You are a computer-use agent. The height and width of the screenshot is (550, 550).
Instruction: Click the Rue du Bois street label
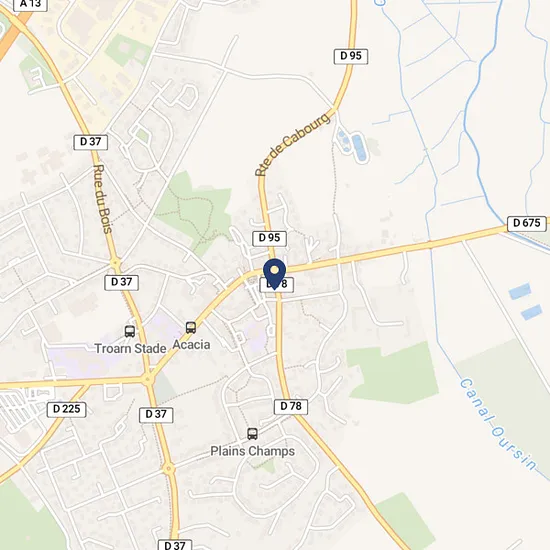pos(102,199)
